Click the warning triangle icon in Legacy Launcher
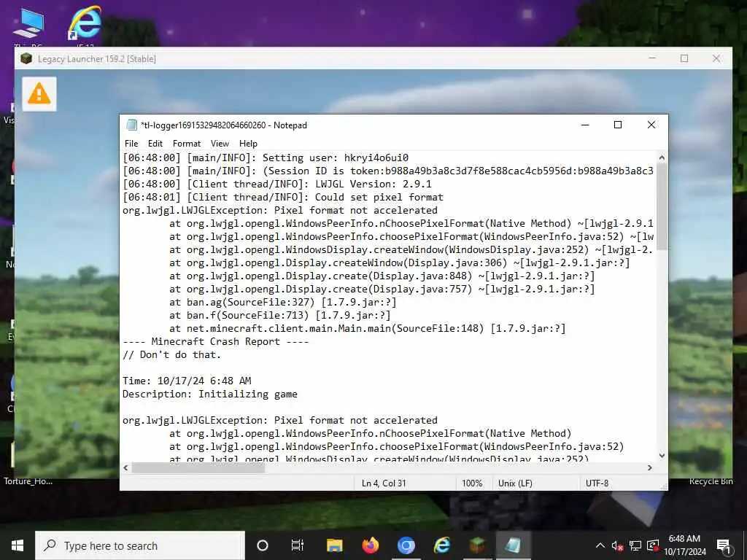 [x=39, y=94]
